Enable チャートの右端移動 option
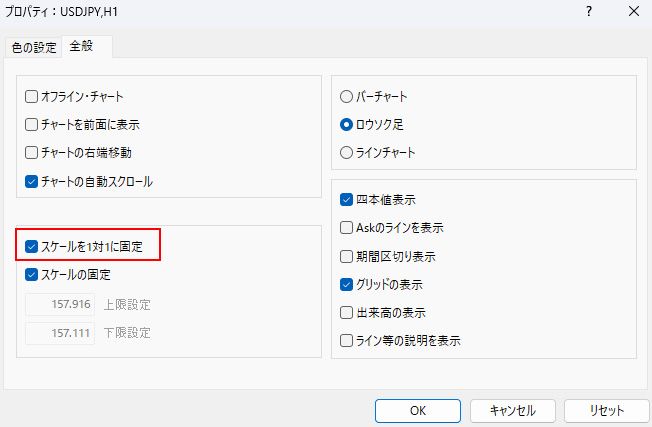Image resolution: width=652 pixels, height=427 pixels. pyautogui.click(x=32, y=153)
